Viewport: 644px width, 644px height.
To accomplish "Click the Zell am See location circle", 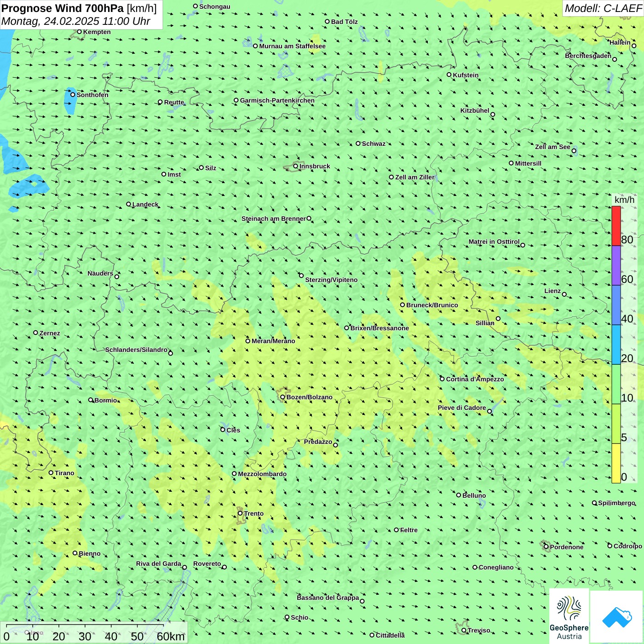I will (x=574, y=151).
